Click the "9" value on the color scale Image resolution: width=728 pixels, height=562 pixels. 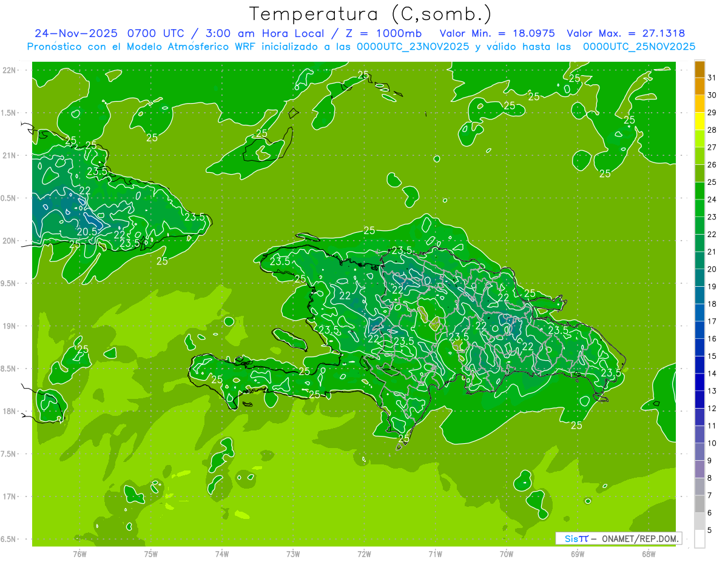click(709, 461)
